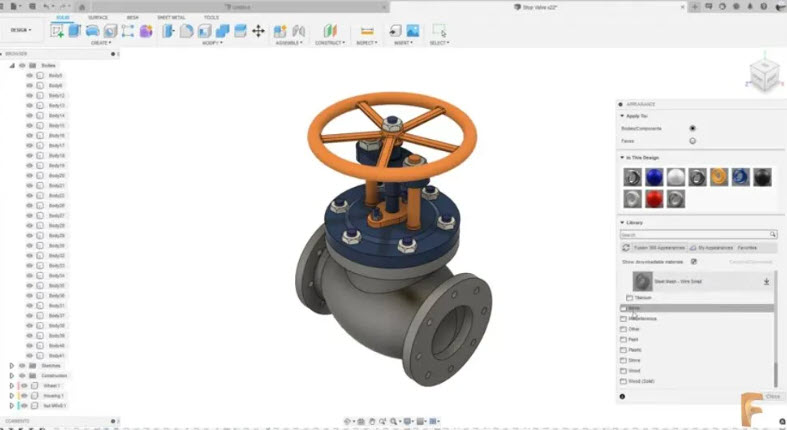The height and width of the screenshot is (430, 787).
Task: Collapse the In This Design section
Action: pos(620,157)
